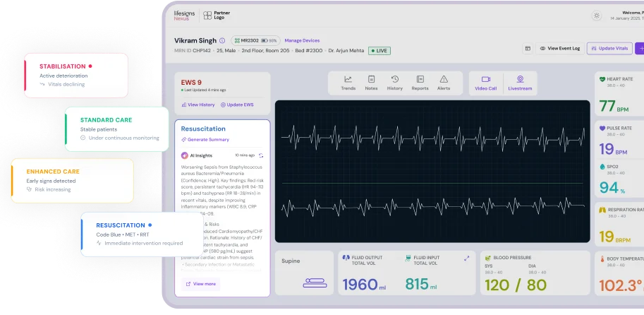Screen dimensions: 644x315
Task: Start a Video Call
Action: (x=485, y=83)
